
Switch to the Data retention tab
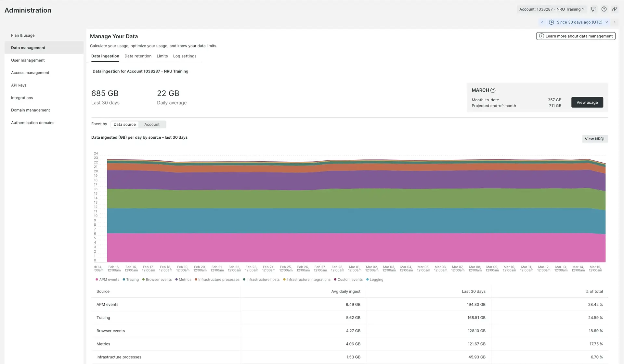tap(138, 56)
